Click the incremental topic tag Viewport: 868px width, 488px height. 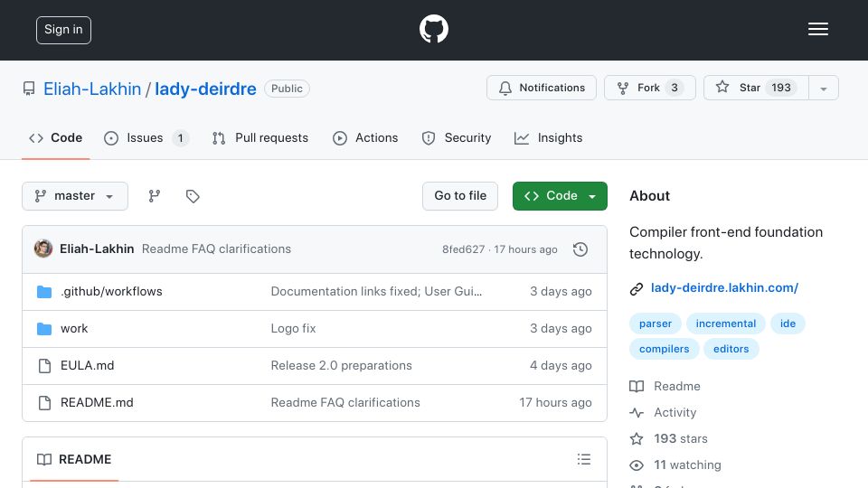[726, 324]
